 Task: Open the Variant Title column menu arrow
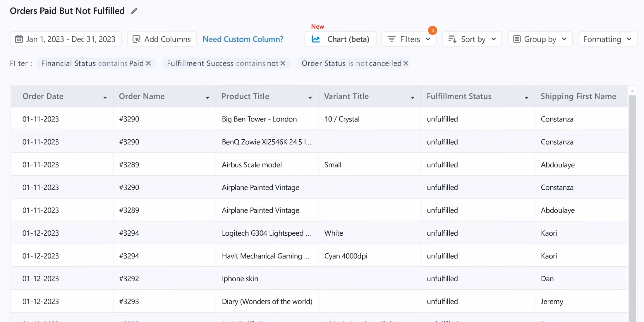click(413, 98)
